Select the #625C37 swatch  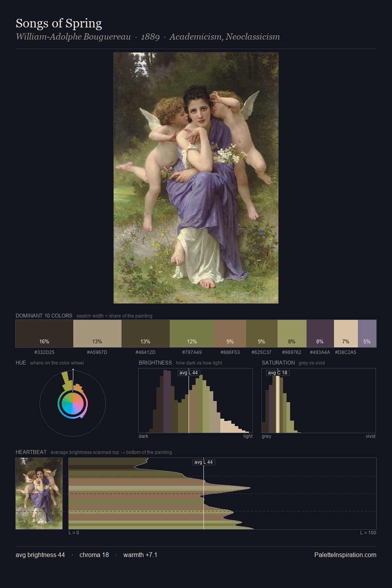point(262,334)
